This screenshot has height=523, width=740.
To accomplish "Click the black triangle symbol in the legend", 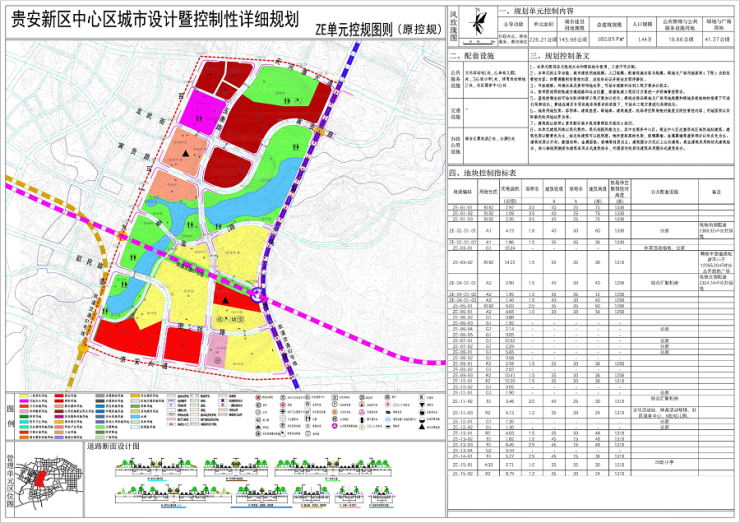I will [x=422, y=426].
